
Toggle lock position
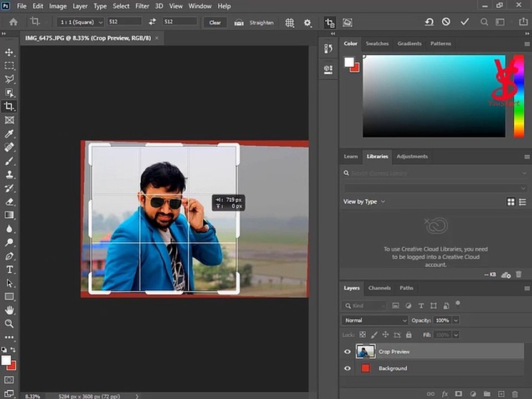[x=386, y=335]
